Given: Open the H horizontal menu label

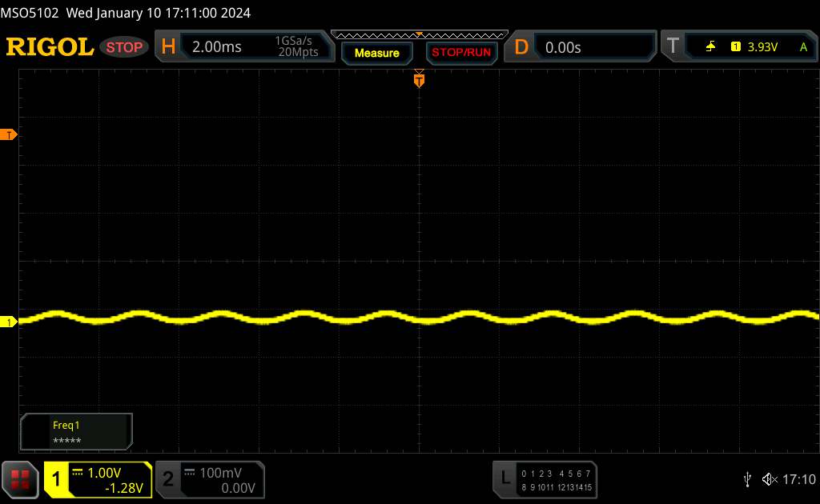Looking at the screenshot, I should [x=168, y=47].
